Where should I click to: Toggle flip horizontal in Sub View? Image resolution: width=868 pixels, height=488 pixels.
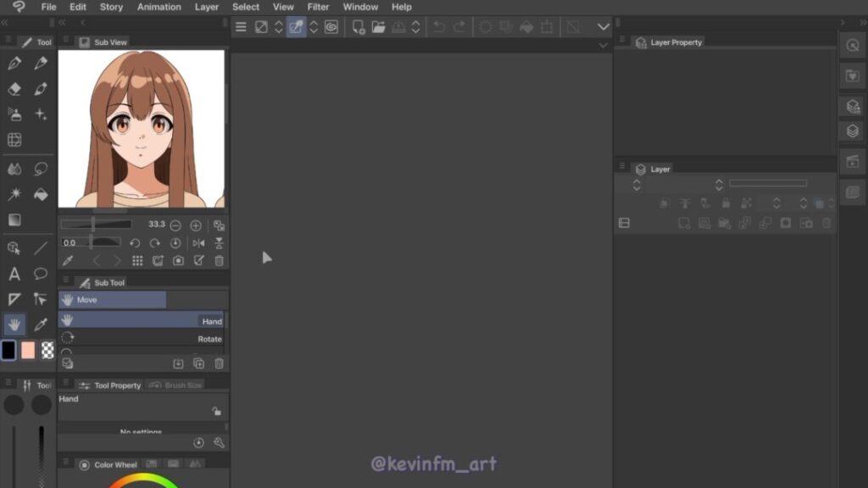pos(199,243)
